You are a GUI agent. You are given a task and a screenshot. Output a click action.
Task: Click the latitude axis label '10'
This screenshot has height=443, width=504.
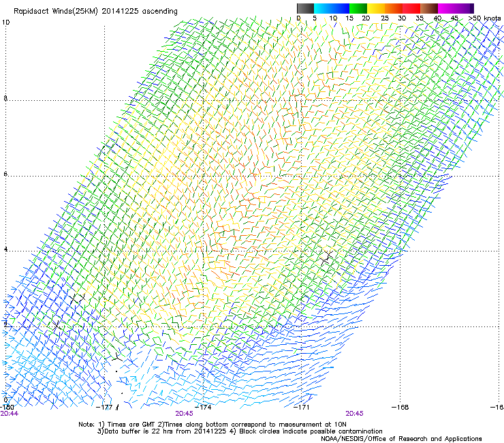(x=5, y=22)
